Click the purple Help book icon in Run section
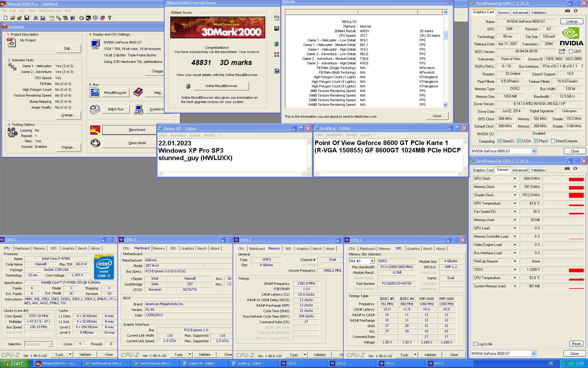 138,92
